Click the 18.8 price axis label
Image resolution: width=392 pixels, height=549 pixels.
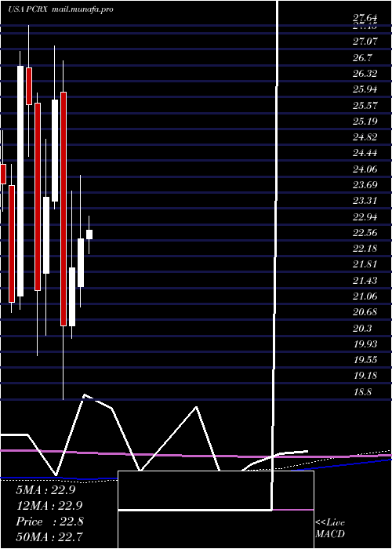(362, 391)
